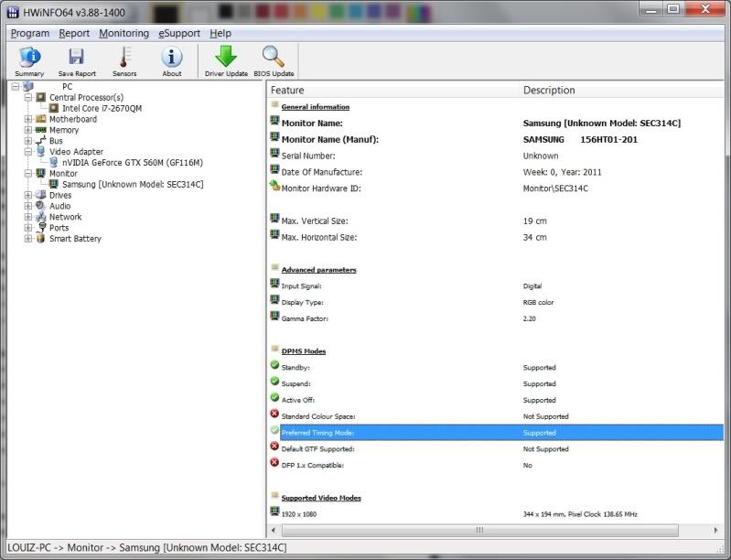Select the Samsung monitor tree item
This screenshot has height=560, width=731.
point(132,184)
